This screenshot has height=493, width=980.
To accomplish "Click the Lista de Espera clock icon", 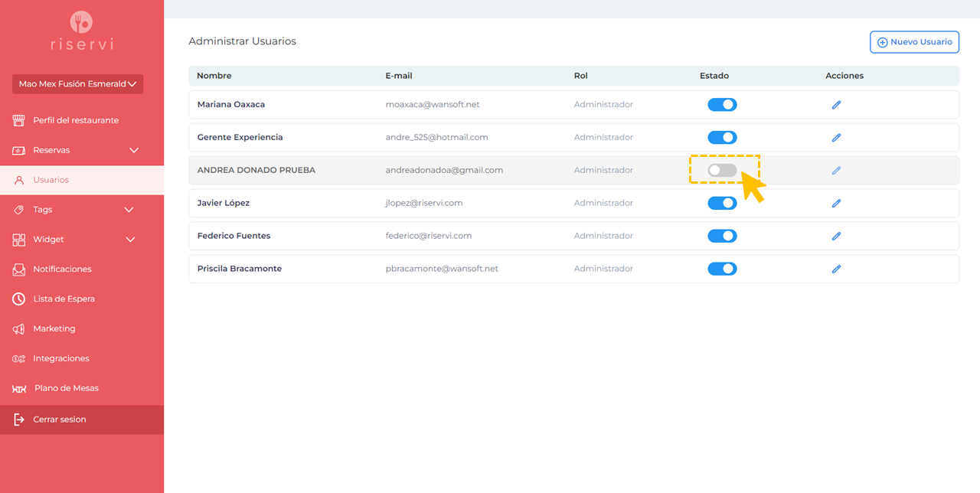I will pyautogui.click(x=19, y=299).
